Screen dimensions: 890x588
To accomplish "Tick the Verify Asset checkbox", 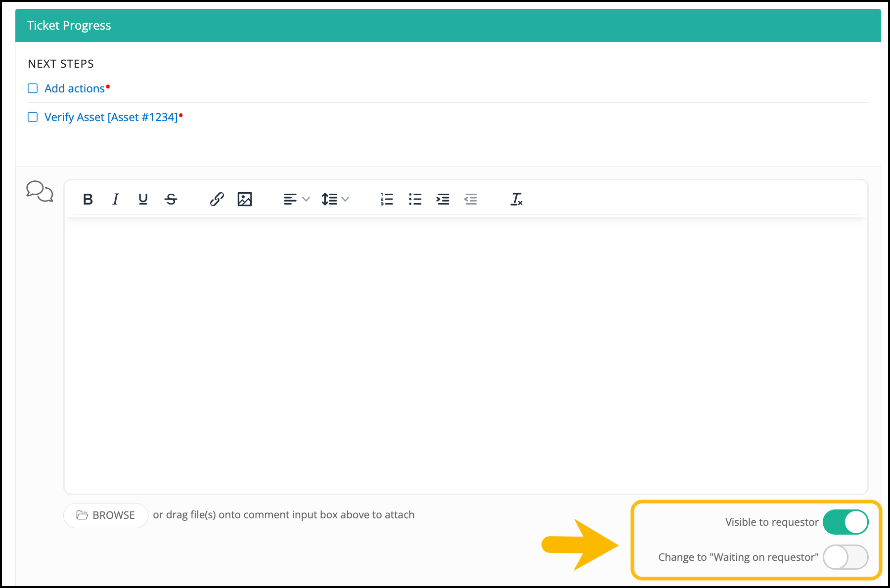I will [33, 117].
